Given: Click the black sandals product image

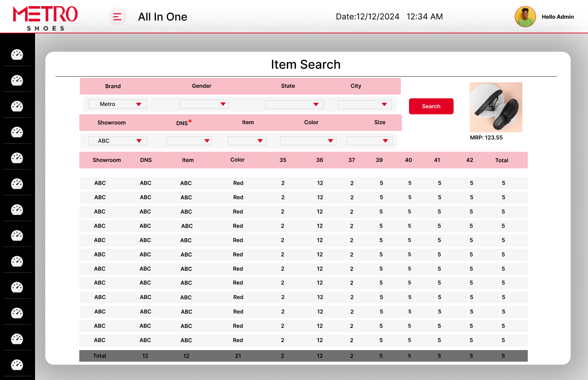Looking at the screenshot, I should click(496, 107).
